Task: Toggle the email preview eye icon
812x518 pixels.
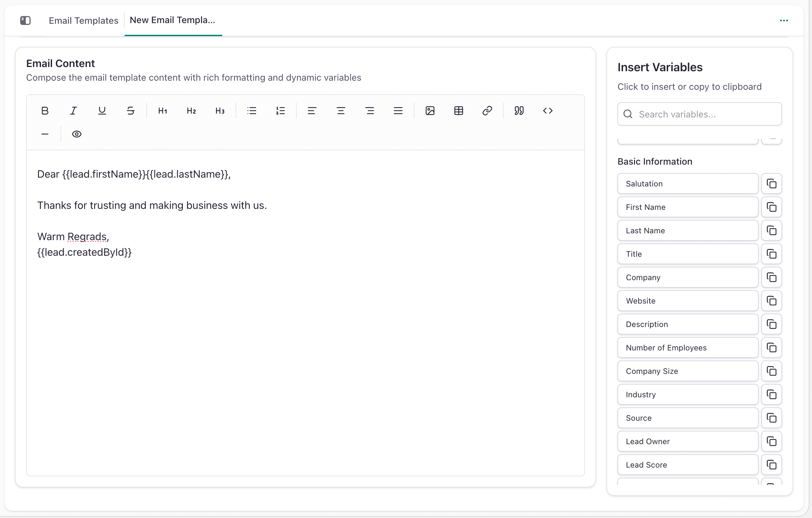Action: pyautogui.click(x=76, y=134)
